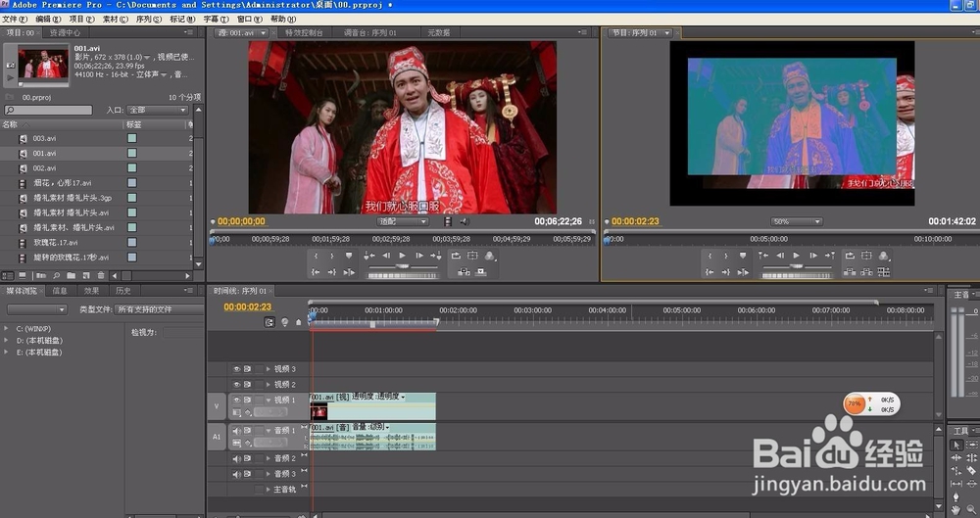Open 入口 filter dropdown 全部

[157, 110]
